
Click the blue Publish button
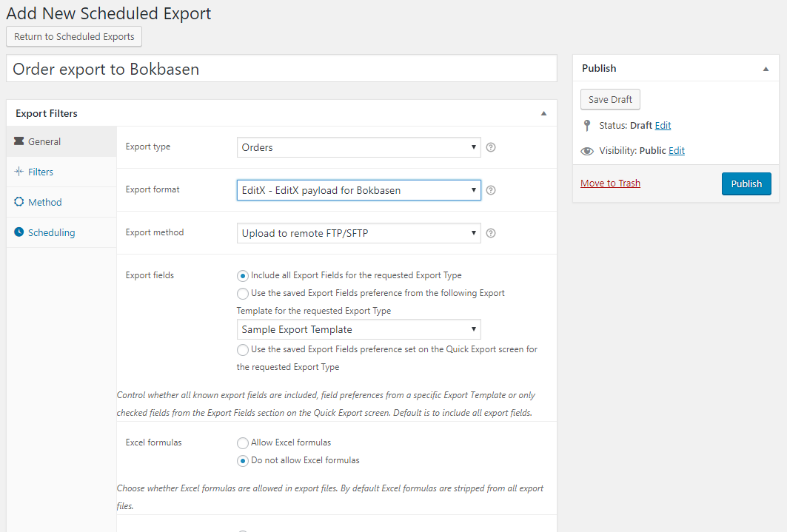pos(746,183)
